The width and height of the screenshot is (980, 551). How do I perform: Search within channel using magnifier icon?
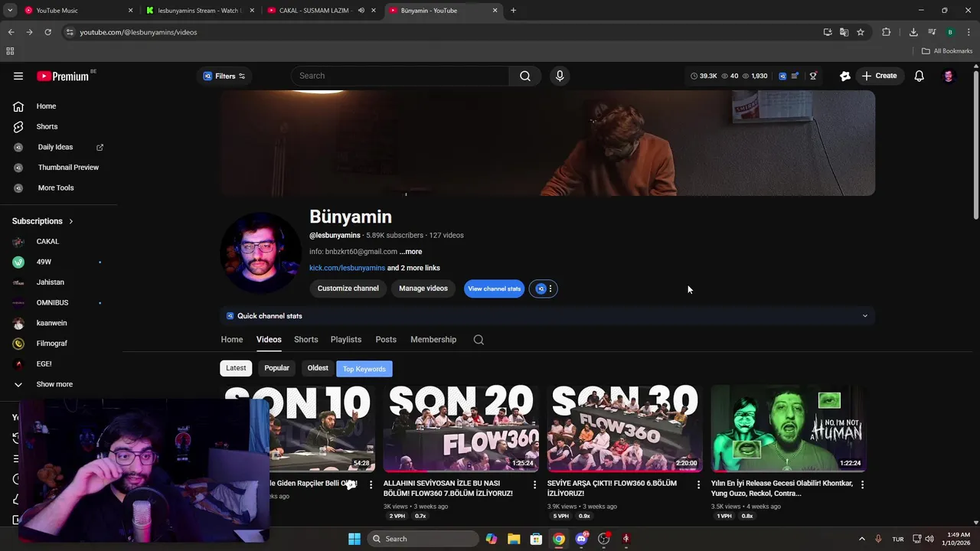pyautogui.click(x=479, y=340)
